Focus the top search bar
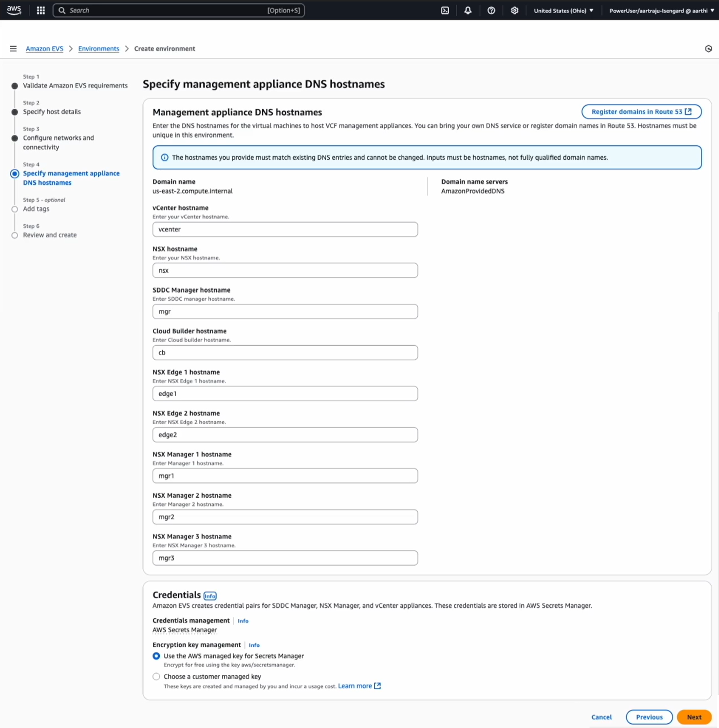Screen dimensions: 719x728 [x=178, y=10]
